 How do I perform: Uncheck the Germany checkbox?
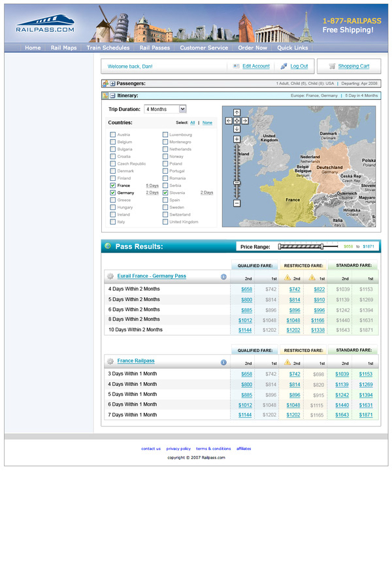coord(113,193)
